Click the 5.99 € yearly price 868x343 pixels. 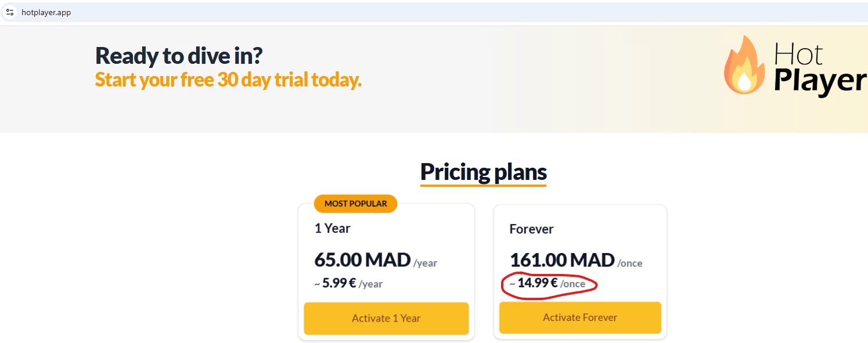(x=339, y=283)
